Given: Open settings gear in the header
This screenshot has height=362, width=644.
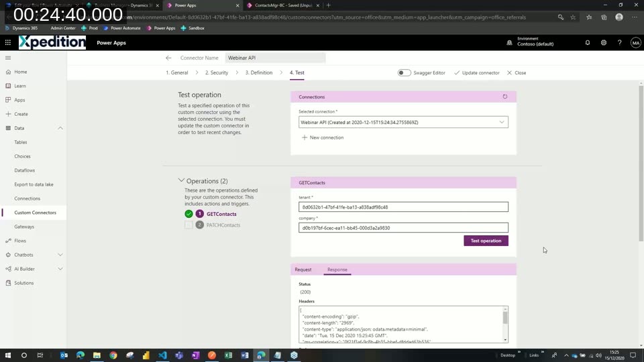Looking at the screenshot, I should (x=603, y=43).
